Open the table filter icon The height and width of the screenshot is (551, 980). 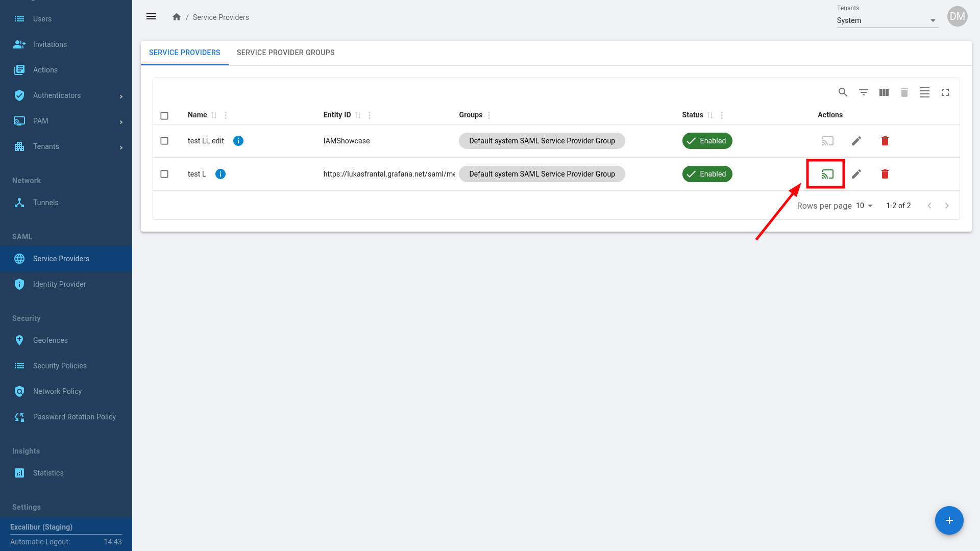(x=863, y=92)
